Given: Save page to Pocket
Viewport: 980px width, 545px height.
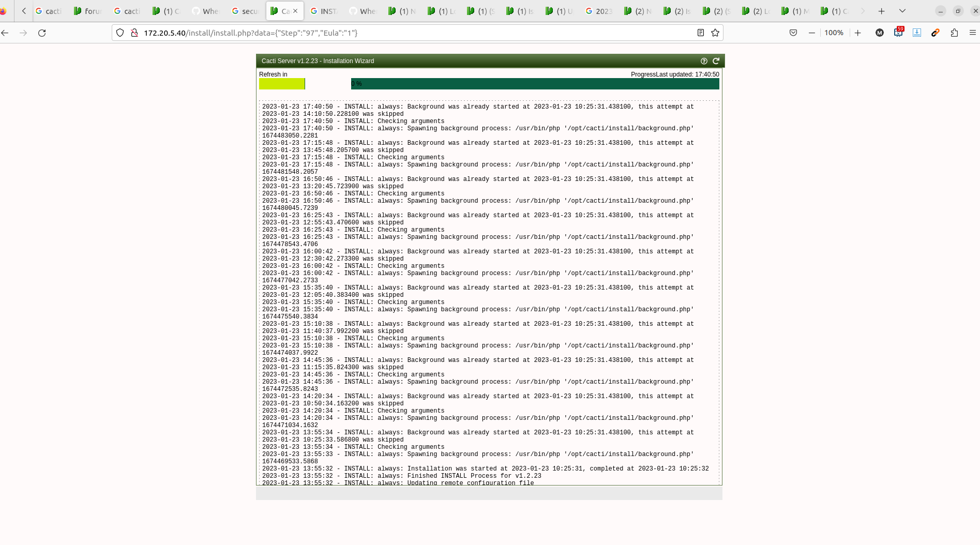Looking at the screenshot, I should pos(793,33).
